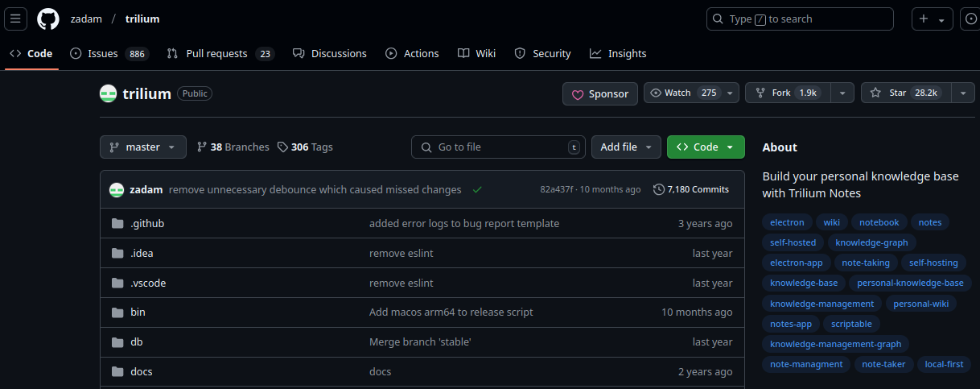
Task: Open the .vscode folder icon
Action: click(x=117, y=283)
